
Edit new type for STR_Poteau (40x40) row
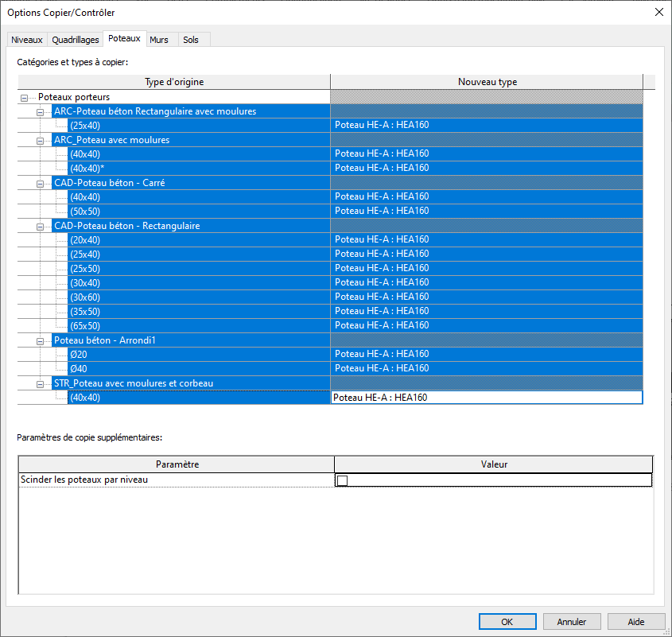pos(486,398)
